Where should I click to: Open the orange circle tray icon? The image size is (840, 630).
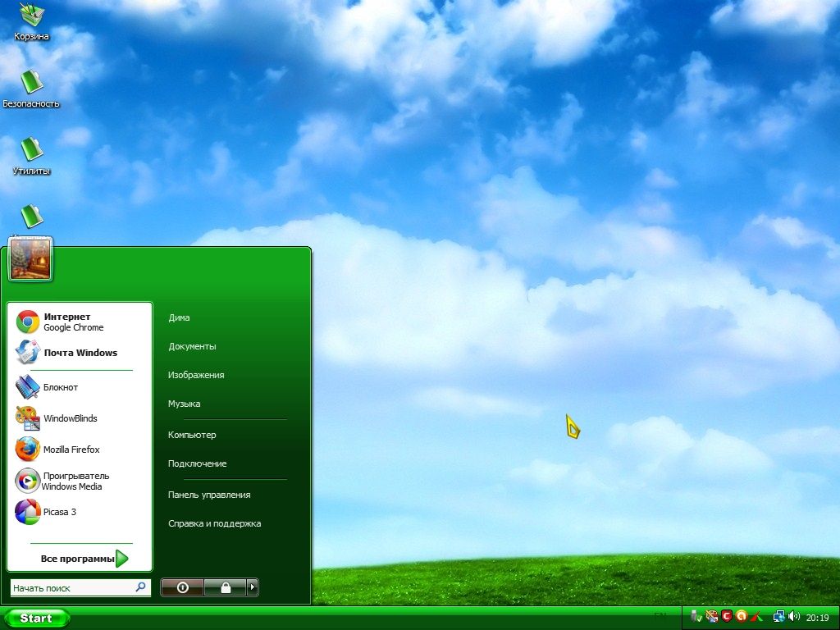[742, 617]
